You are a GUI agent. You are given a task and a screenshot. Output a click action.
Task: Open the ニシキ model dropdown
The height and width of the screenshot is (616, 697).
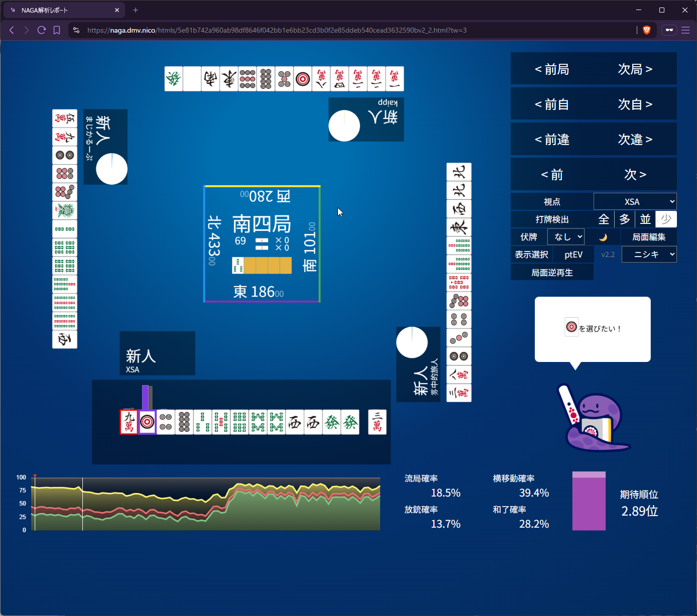(649, 255)
